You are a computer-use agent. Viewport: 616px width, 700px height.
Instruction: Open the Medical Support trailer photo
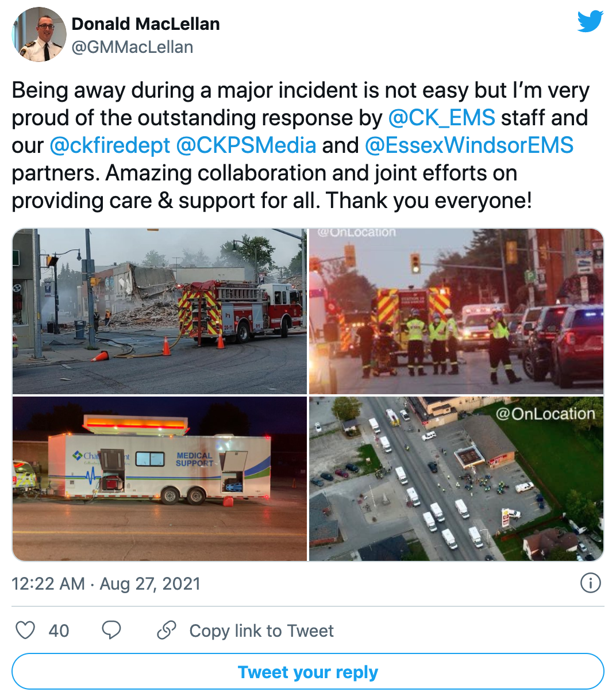click(x=160, y=479)
